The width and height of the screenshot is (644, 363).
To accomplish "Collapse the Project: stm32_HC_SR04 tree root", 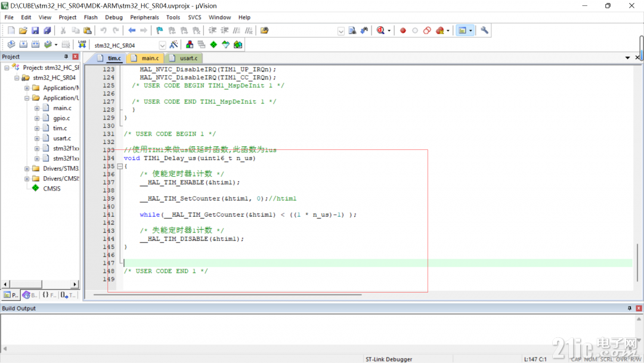I will tap(7, 67).
